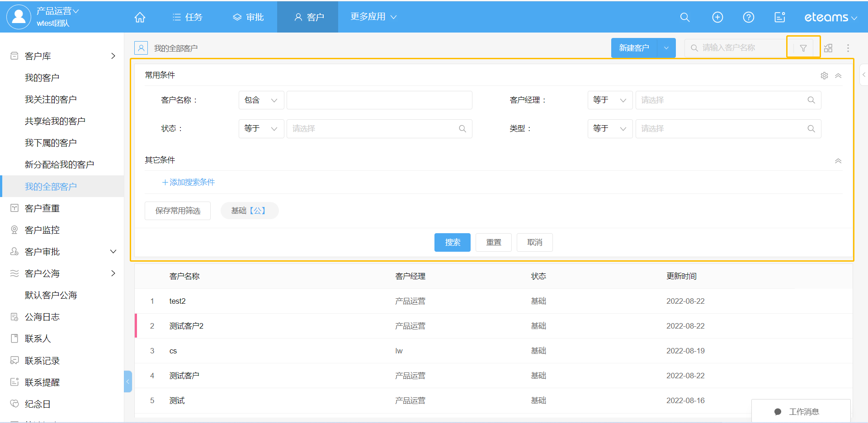
Task: Click the 客户名称 filter text field
Action: 379,100
